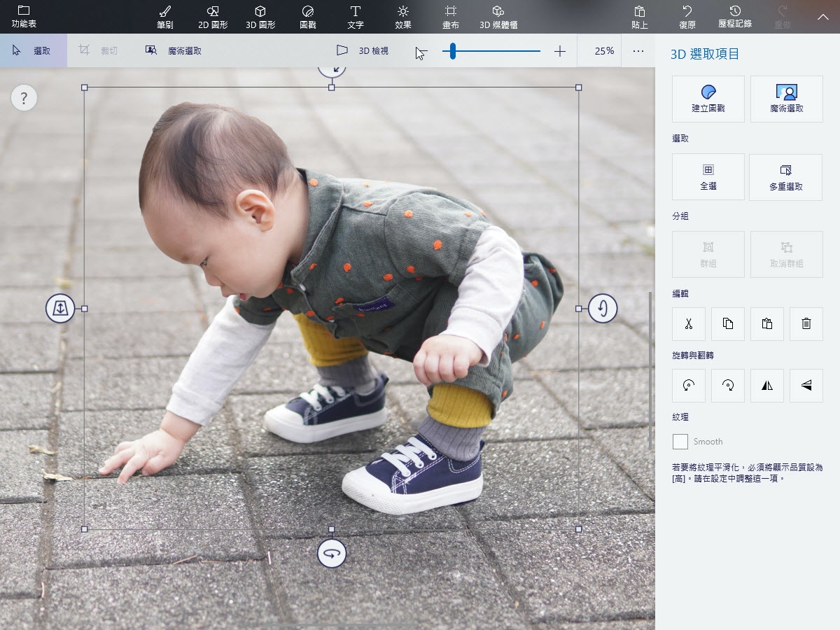Toggle 多重選取 multi-select mode
The height and width of the screenshot is (630, 840).
click(x=785, y=177)
